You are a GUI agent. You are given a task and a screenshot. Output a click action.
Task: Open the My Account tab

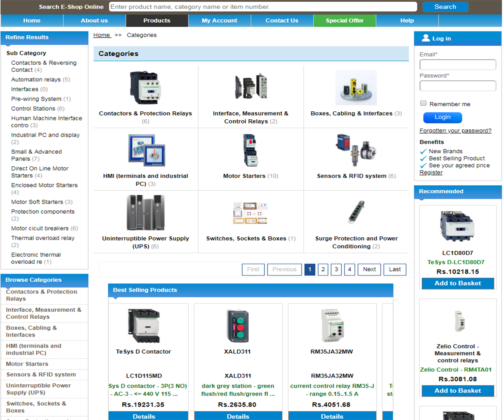[x=220, y=21]
